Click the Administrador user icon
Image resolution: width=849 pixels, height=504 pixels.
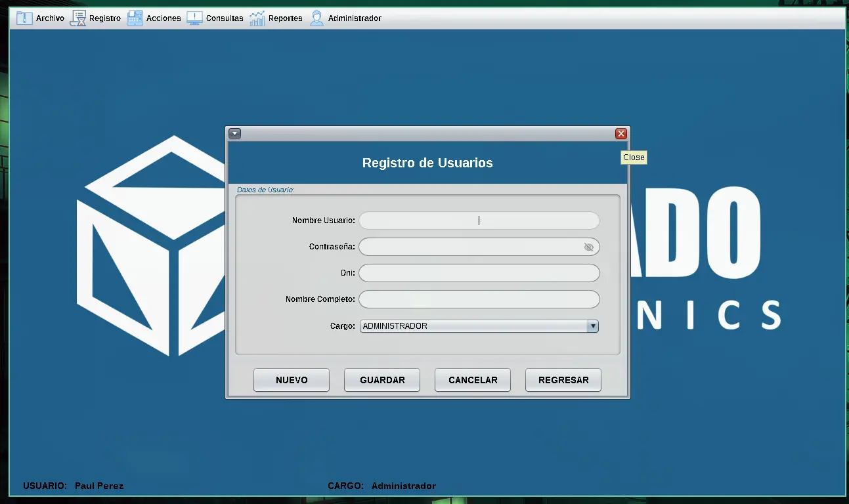[x=316, y=18]
